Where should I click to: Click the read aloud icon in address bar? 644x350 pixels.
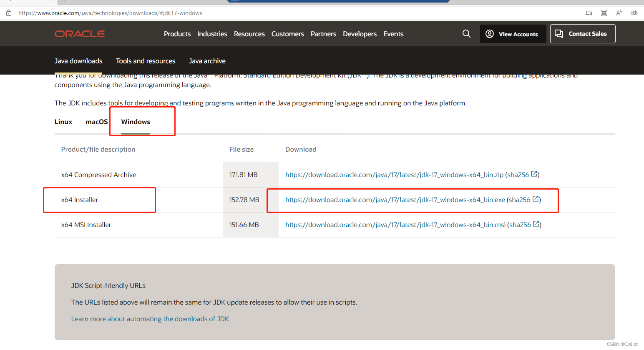pos(619,13)
